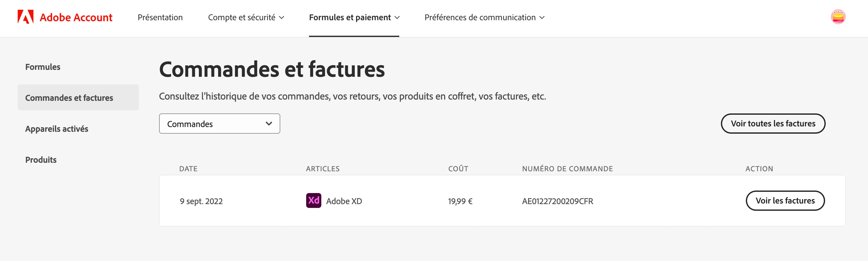Select Formules in the sidebar
Image resolution: width=868 pixels, height=261 pixels.
pyautogui.click(x=43, y=67)
